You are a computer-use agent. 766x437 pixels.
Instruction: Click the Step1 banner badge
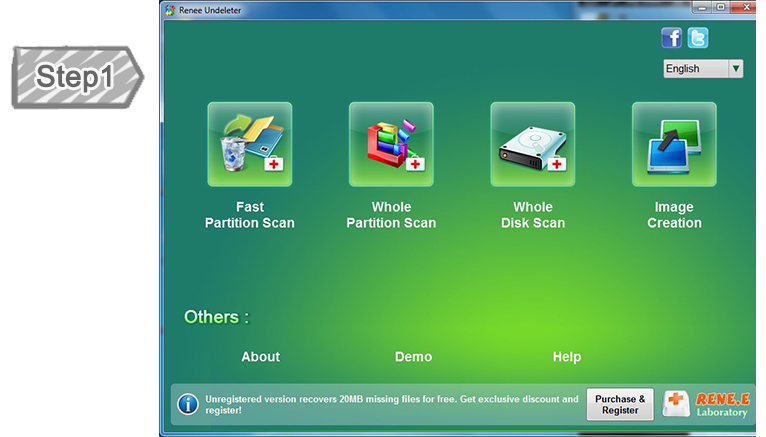tap(76, 77)
